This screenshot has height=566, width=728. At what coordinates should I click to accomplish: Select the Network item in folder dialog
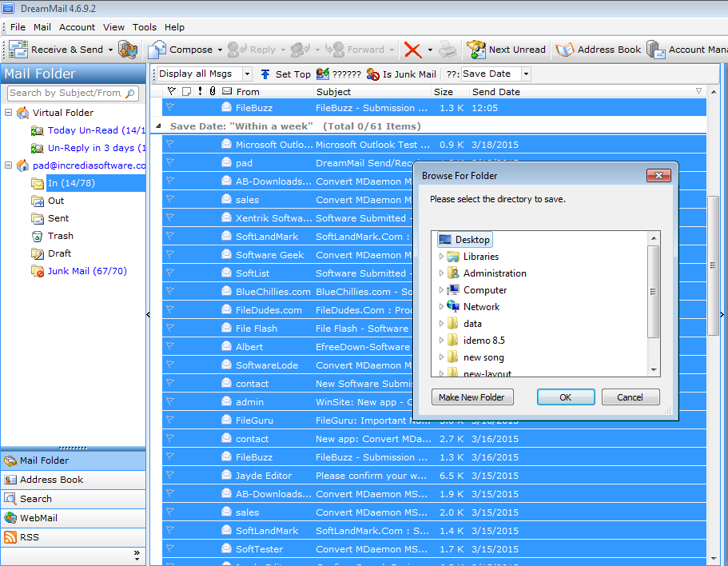[x=473, y=306]
